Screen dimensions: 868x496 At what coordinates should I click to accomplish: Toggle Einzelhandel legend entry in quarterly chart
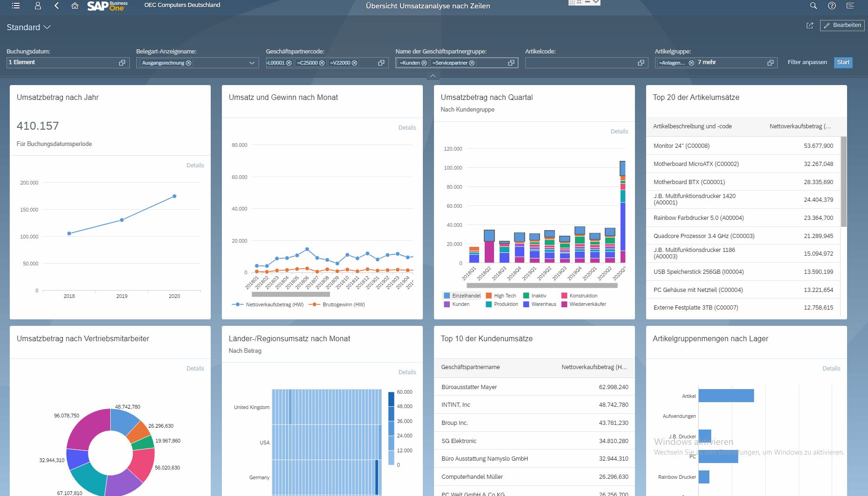(462, 296)
